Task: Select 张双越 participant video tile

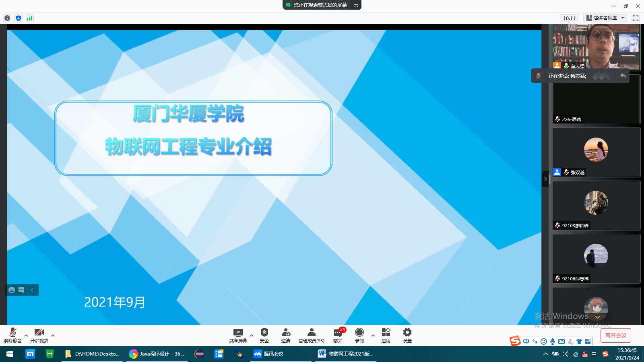Action: 596,152
